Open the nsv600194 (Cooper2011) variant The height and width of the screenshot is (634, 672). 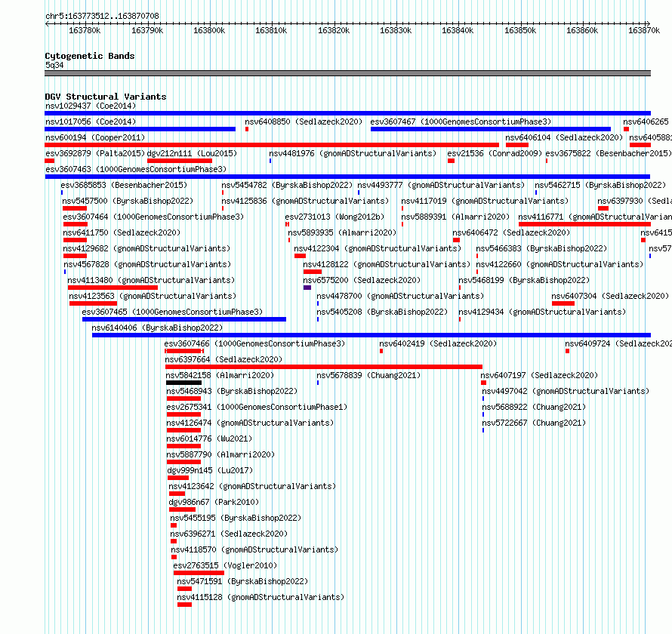tap(95, 137)
